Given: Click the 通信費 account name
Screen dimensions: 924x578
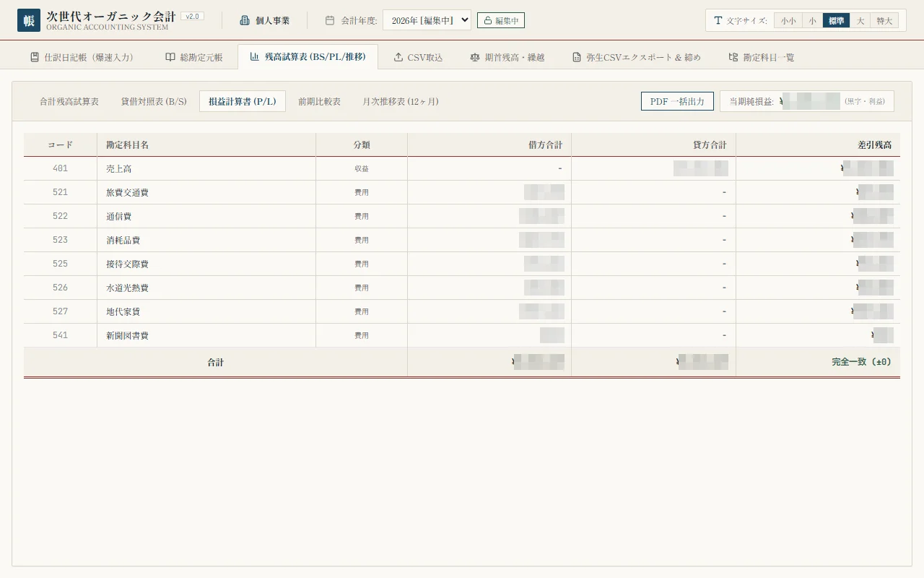Looking at the screenshot, I should (x=118, y=216).
